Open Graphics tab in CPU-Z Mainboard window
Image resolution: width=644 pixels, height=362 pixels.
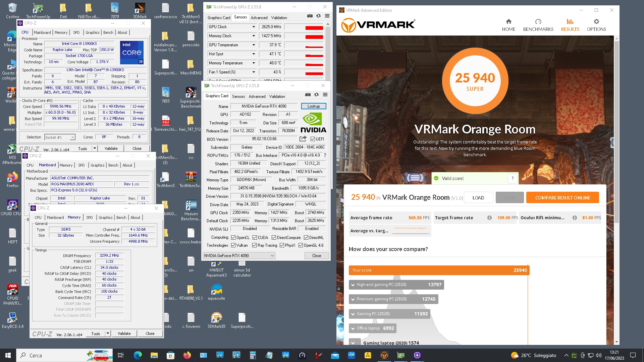point(98,165)
